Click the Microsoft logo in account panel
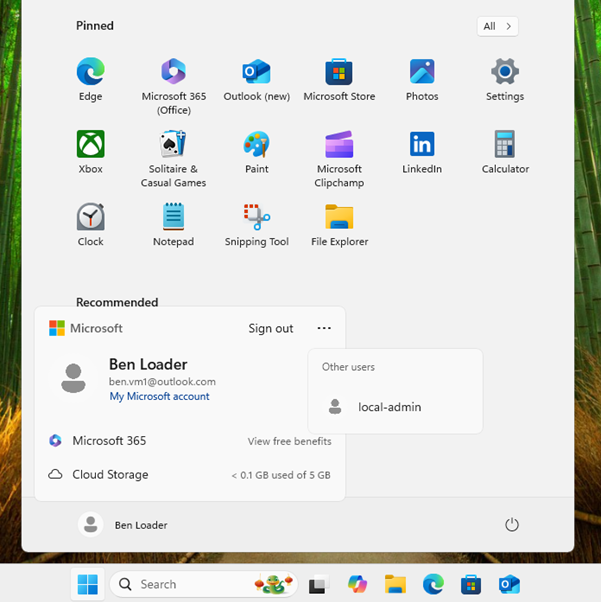 (x=57, y=328)
